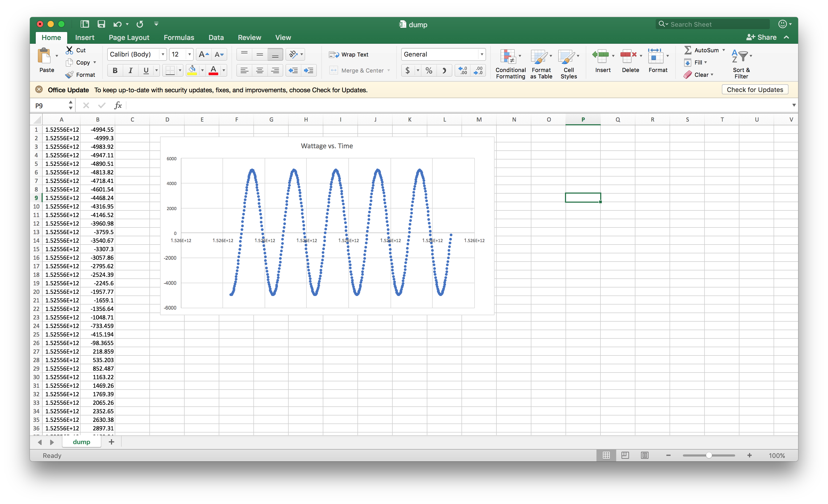828x504 pixels.
Task: Click Check for Updates button
Action: click(x=755, y=90)
